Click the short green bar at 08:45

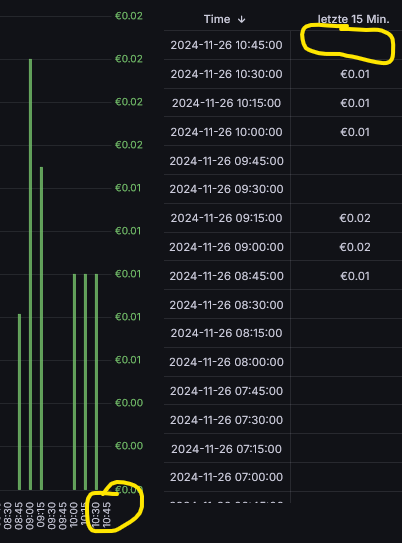point(19,402)
